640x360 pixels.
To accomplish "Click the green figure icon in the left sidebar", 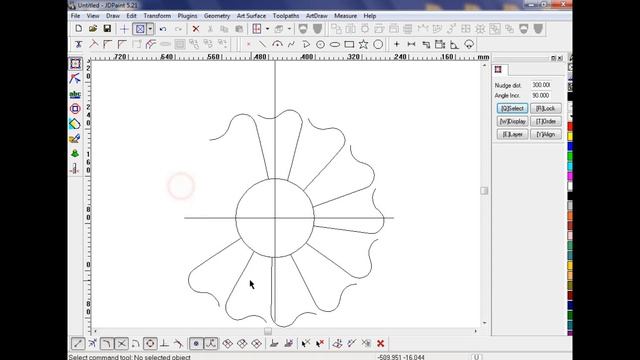I will point(75,153).
